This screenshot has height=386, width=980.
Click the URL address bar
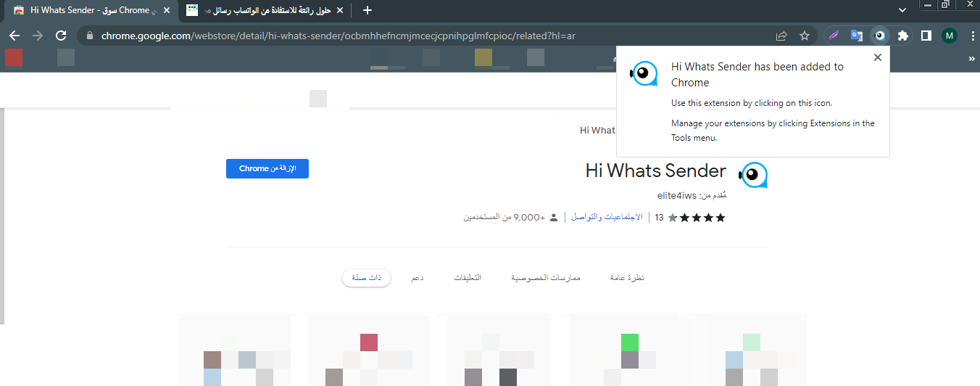click(x=435, y=36)
